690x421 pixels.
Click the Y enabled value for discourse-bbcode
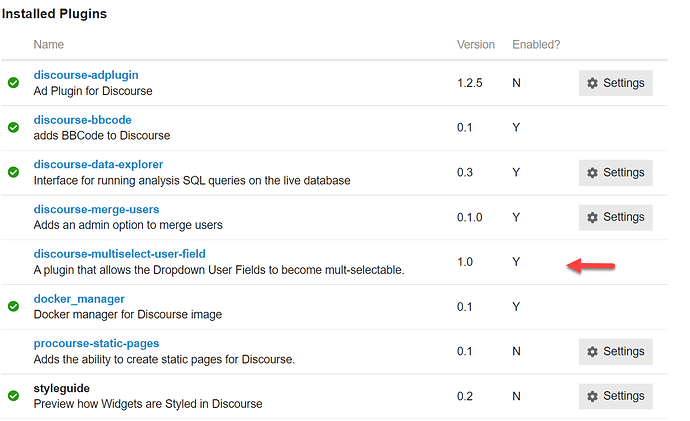[516, 128]
